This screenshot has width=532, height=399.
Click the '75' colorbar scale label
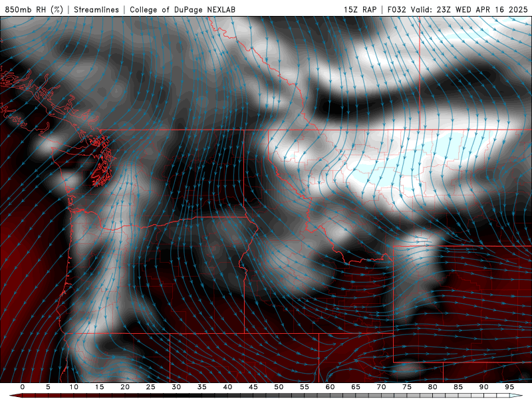click(x=407, y=387)
